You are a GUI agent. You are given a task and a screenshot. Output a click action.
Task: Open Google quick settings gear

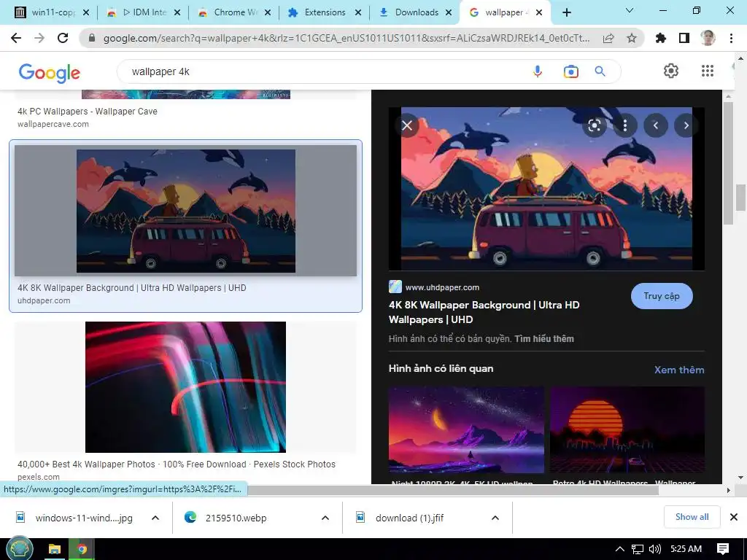[x=671, y=71]
